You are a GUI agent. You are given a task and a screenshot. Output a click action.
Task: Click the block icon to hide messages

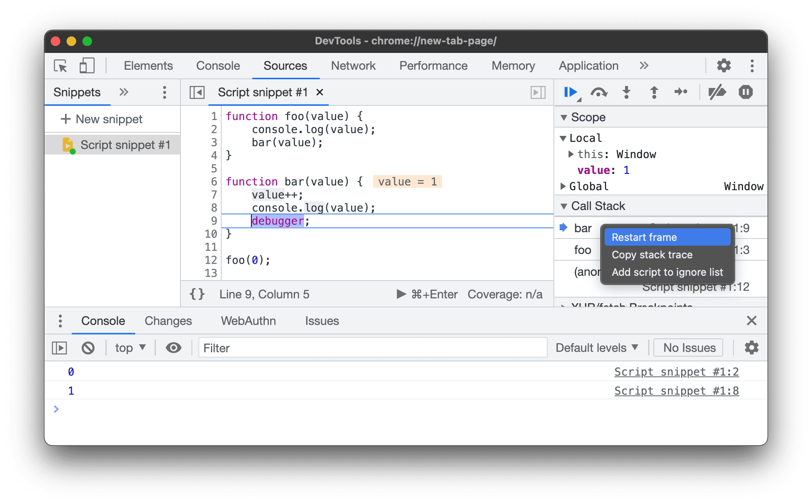tap(88, 347)
